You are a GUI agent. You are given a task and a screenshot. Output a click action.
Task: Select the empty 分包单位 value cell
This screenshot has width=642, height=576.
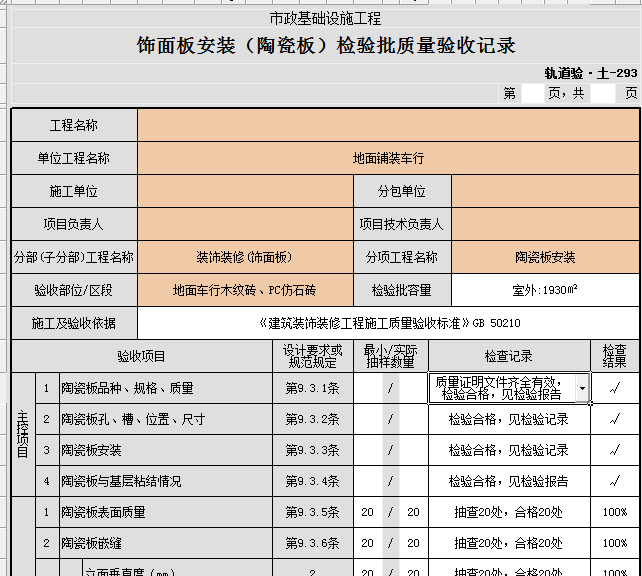pos(545,191)
